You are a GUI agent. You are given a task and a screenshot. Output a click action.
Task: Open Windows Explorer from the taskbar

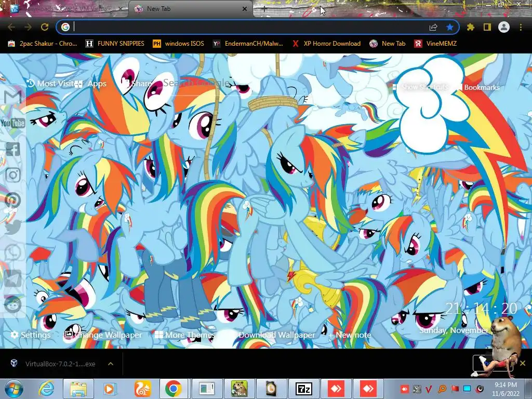pyautogui.click(x=78, y=389)
